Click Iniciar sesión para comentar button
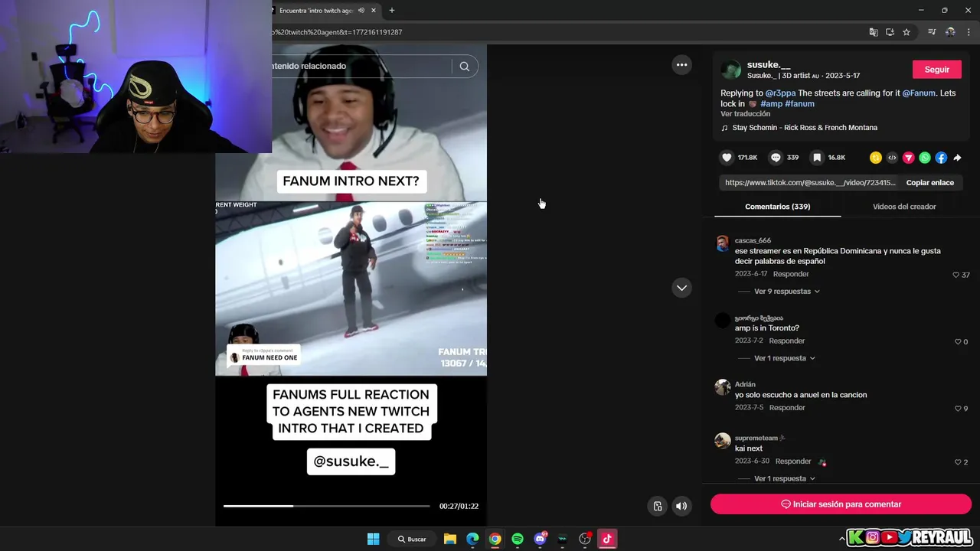 (x=841, y=504)
